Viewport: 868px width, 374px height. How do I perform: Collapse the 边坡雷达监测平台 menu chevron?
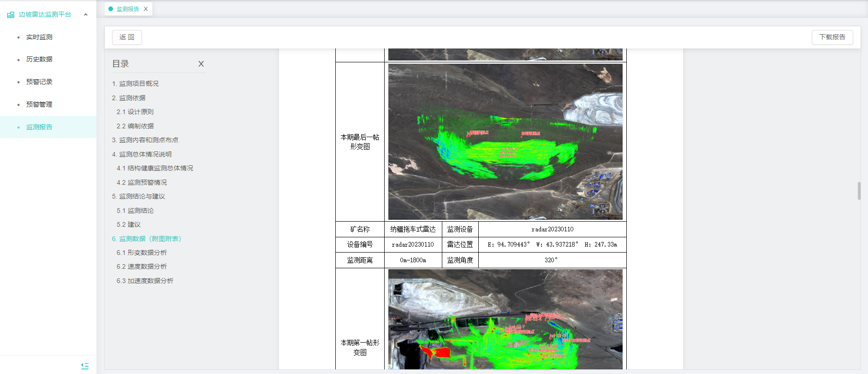86,15
